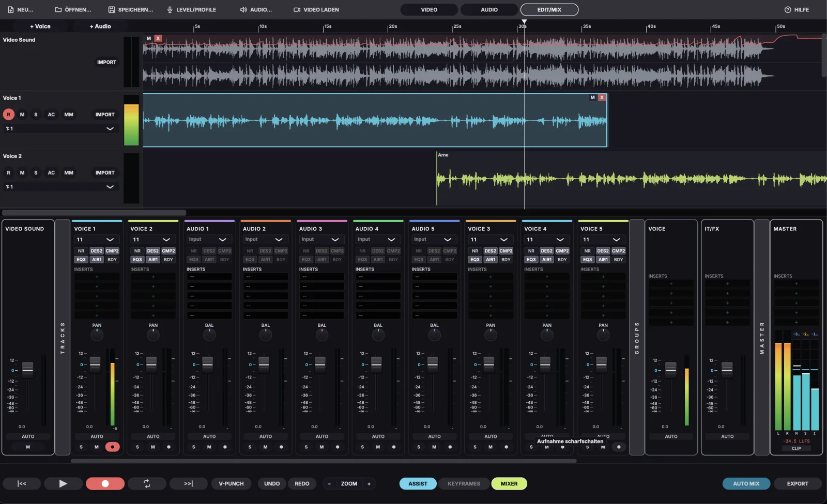Solo Voice 1 track with S button
The image size is (827, 504).
36,115
